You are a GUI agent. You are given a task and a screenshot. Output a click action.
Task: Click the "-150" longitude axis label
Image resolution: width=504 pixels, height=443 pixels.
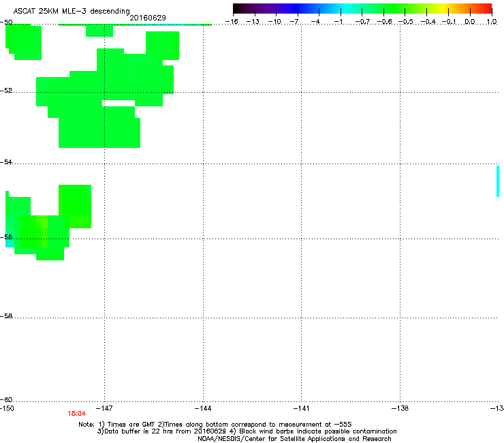point(7,408)
